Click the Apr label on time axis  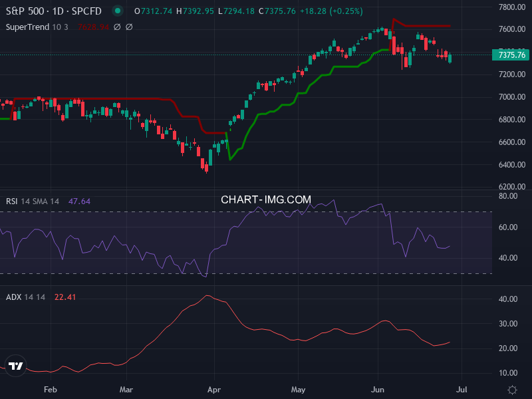tap(214, 390)
